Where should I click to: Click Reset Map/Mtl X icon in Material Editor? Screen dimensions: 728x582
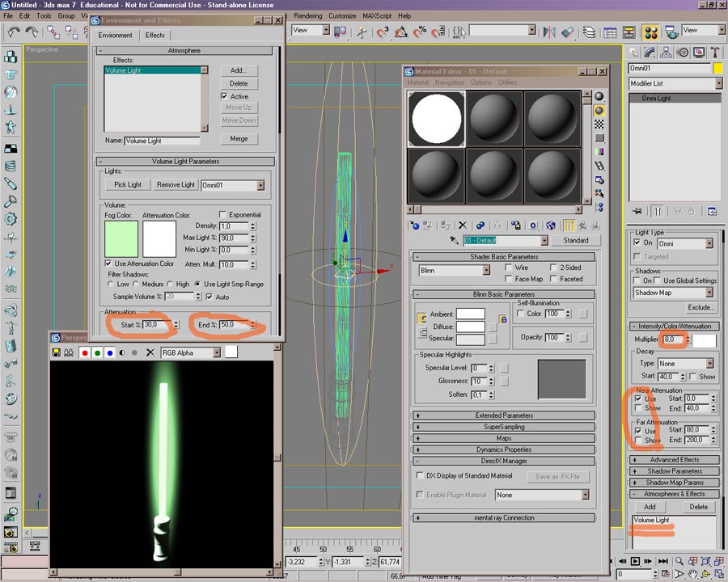click(463, 226)
